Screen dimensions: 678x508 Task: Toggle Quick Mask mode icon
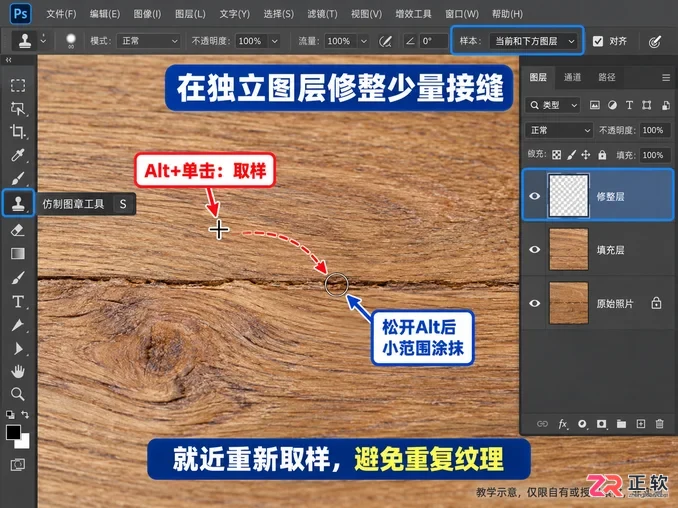[x=18, y=465]
